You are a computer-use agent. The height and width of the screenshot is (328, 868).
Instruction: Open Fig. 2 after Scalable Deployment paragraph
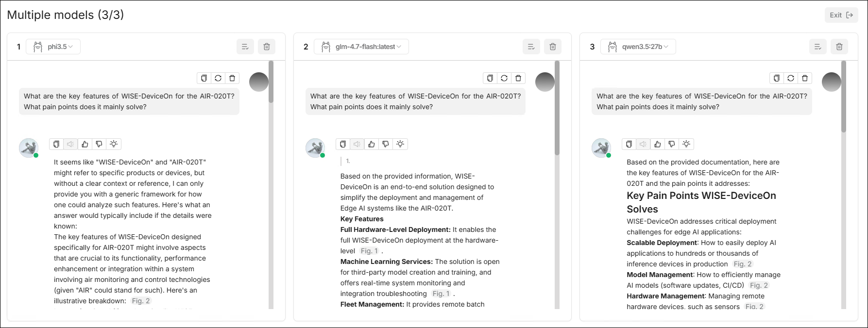pos(743,264)
